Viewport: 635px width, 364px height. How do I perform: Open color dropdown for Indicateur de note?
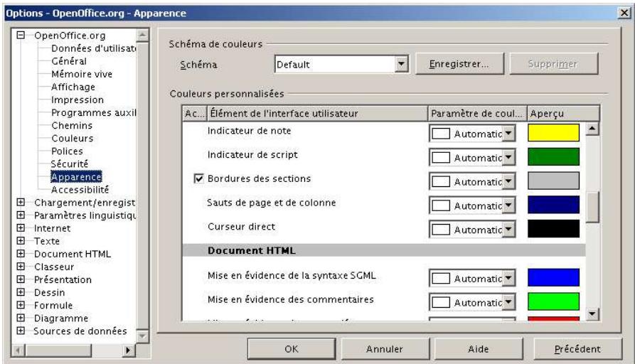(x=508, y=133)
